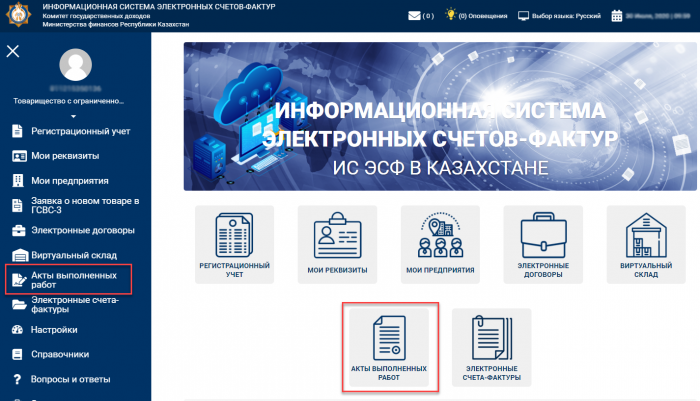Open the 'Мои предприятия' tile

(440, 245)
